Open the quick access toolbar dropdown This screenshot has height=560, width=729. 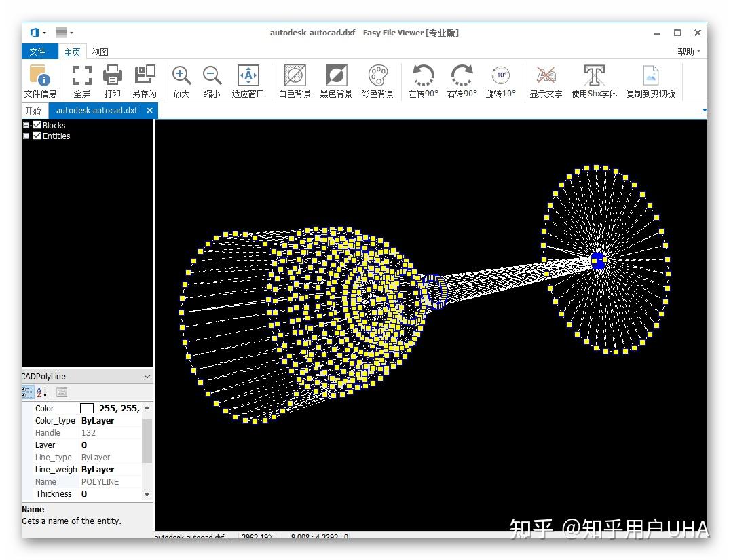pos(71,33)
